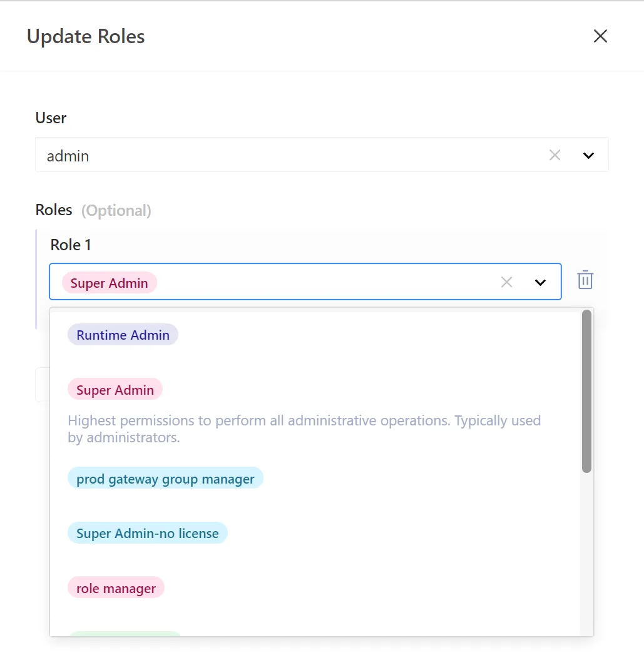
Task: Choose the role manager option
Action: point(116,588)
